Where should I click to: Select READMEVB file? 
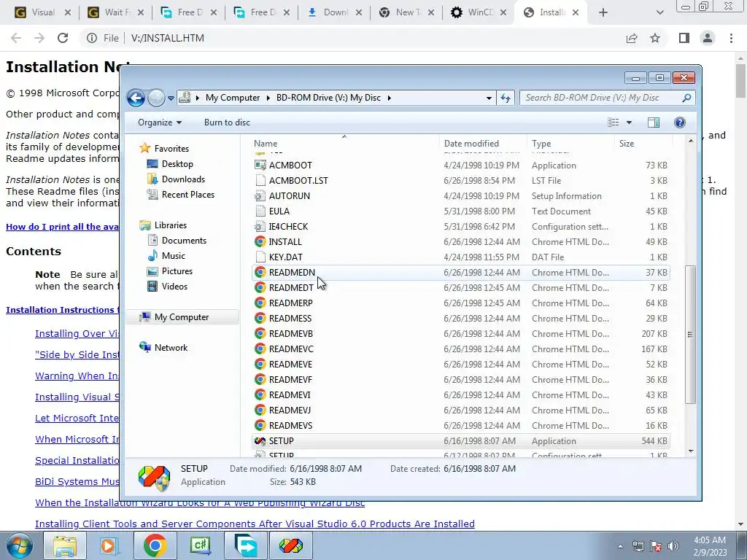pyautogui.click(x=461, y=334)
